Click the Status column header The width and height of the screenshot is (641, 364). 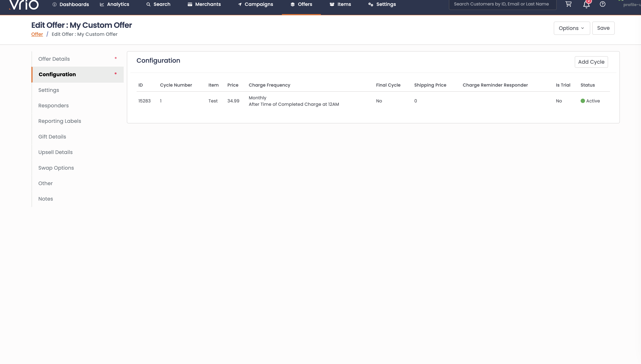coord(587,85)
